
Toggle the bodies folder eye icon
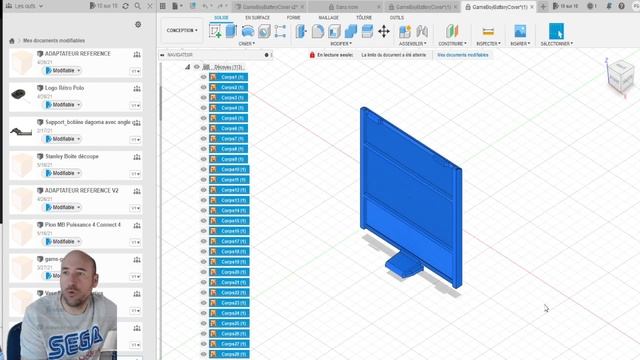(x=197, y=67)
